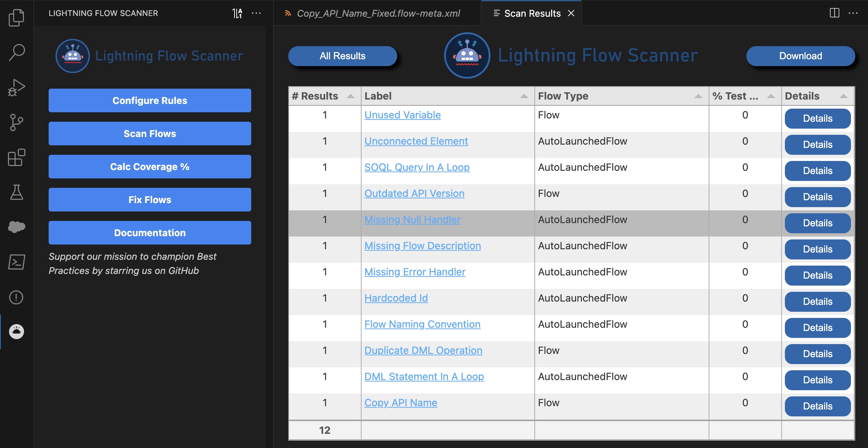Open Missing Error Handler link
This screenshot has width=868, height=448.
coord(415,272)
